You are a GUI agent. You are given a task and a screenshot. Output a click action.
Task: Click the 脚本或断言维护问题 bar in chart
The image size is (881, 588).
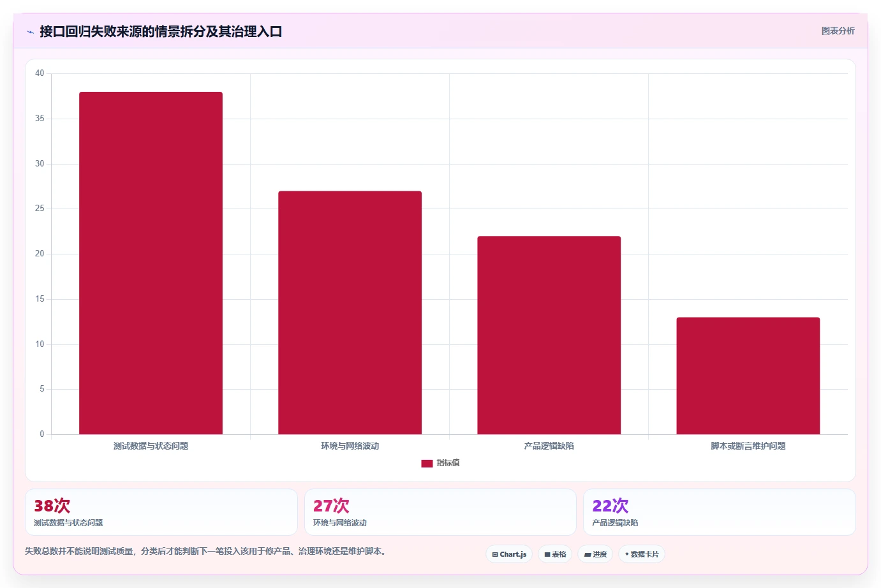point(748,376)
